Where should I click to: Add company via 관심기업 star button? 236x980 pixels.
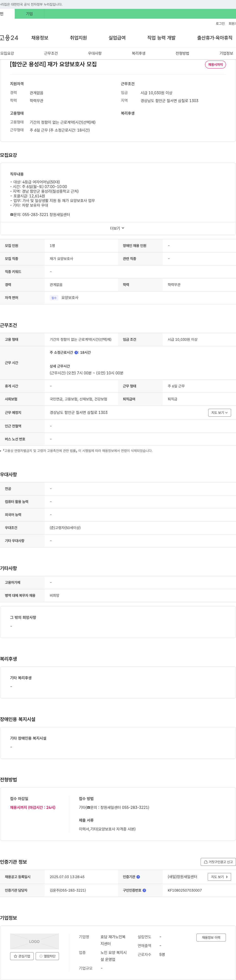(x=22, y=956)
